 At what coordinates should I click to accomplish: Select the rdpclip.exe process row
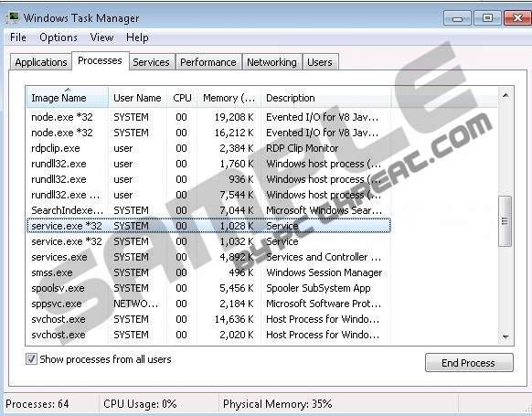[x=208, y=148]
